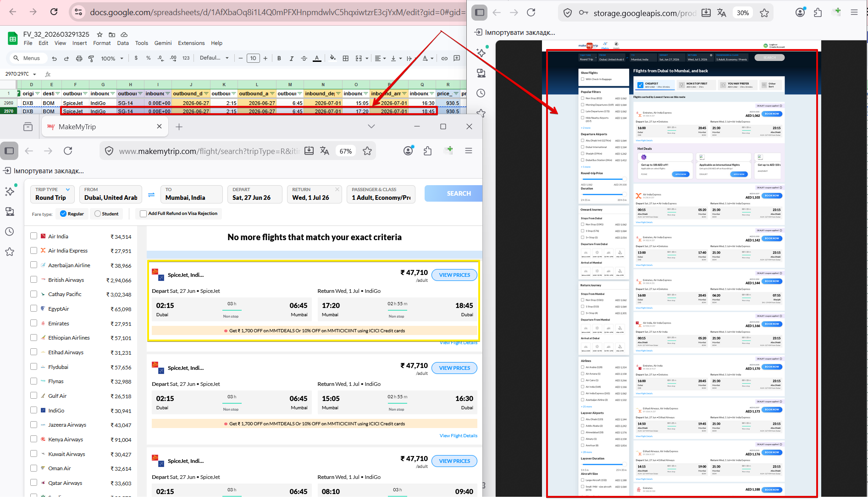Increase decimal places in Sheets toolbar
Viewport: 868px width, 500px height.
point(173,58)
